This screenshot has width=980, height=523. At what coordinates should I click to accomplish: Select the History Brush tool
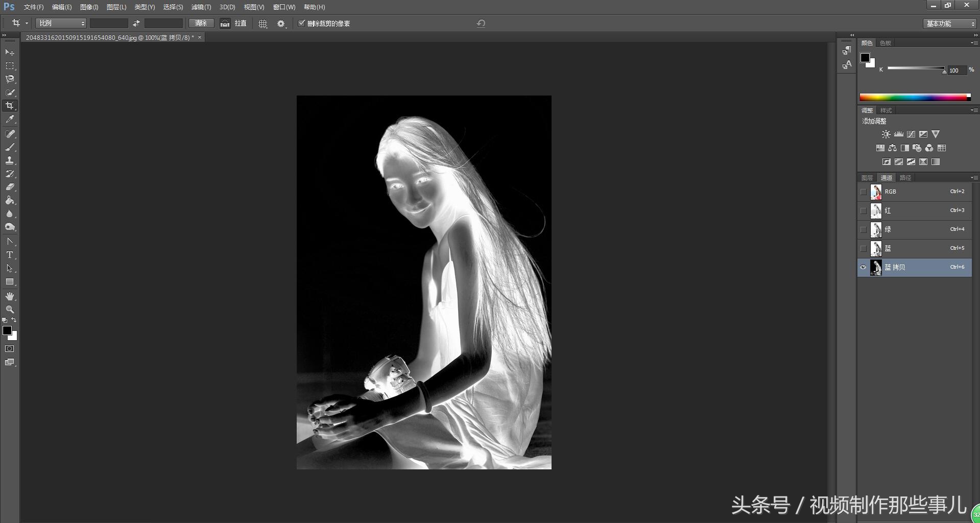[x=10, y=174]
